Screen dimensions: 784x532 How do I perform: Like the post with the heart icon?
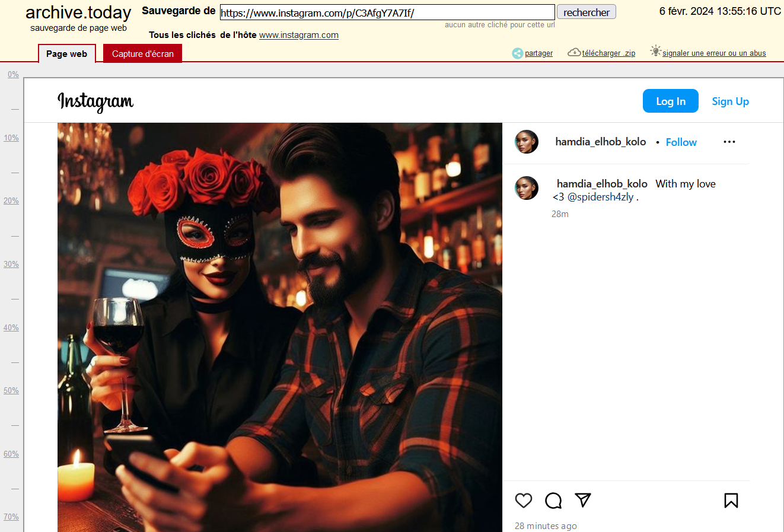(x=524, y=501)
